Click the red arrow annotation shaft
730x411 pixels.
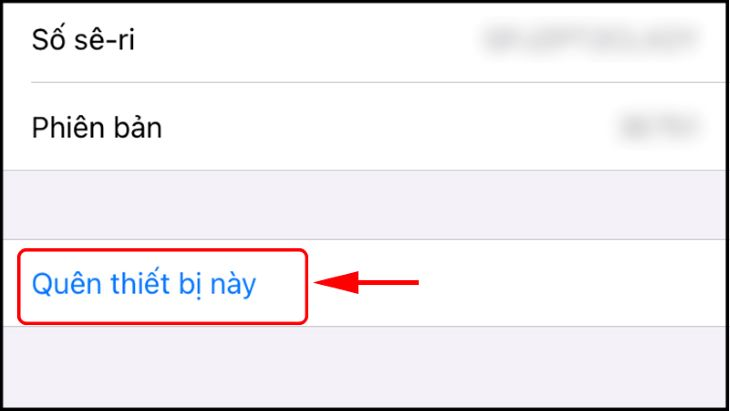tap(389, 283)
